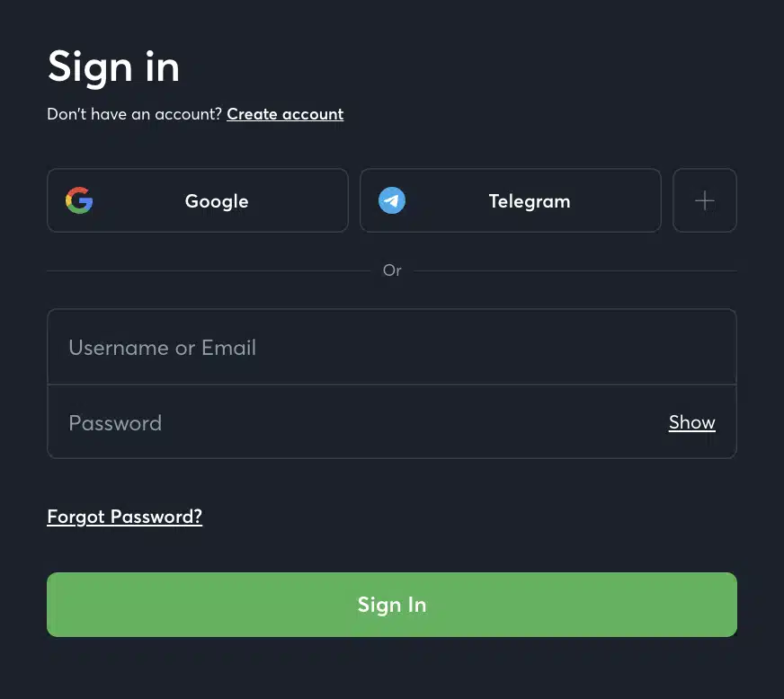Click the blue Telegram paper plane icon
This screenshot has width=784, height=699.
[392, 200]
